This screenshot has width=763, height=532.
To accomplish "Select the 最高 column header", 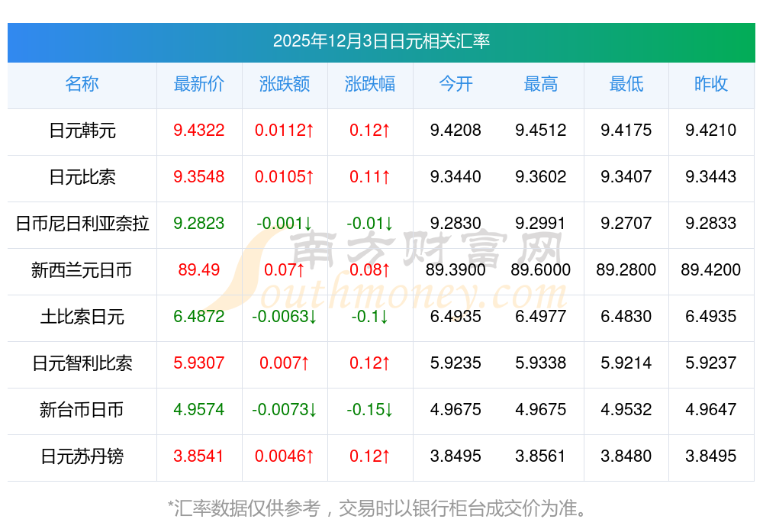I will tap(540, 84).
